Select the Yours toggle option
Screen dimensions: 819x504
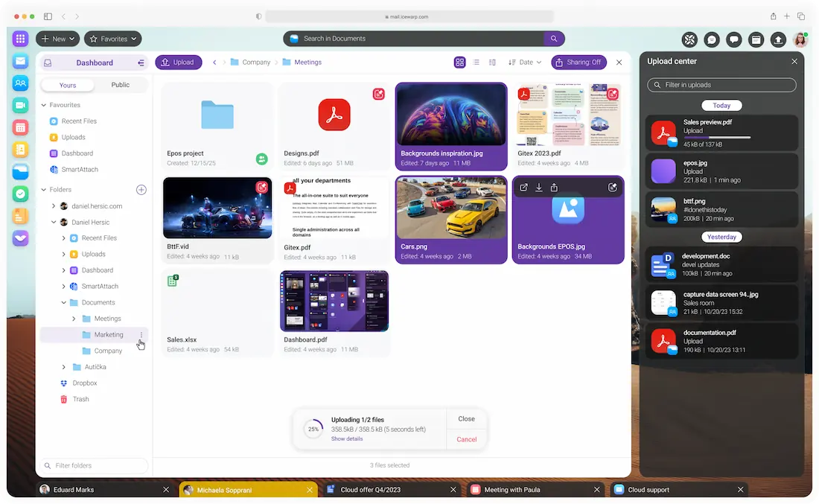point(67,85)
